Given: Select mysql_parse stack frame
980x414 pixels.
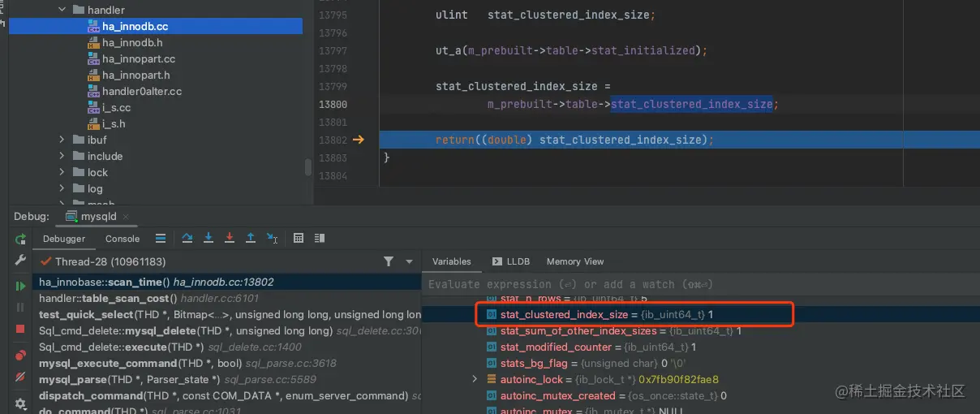Looking at the screenshot, I should [226, 379].
